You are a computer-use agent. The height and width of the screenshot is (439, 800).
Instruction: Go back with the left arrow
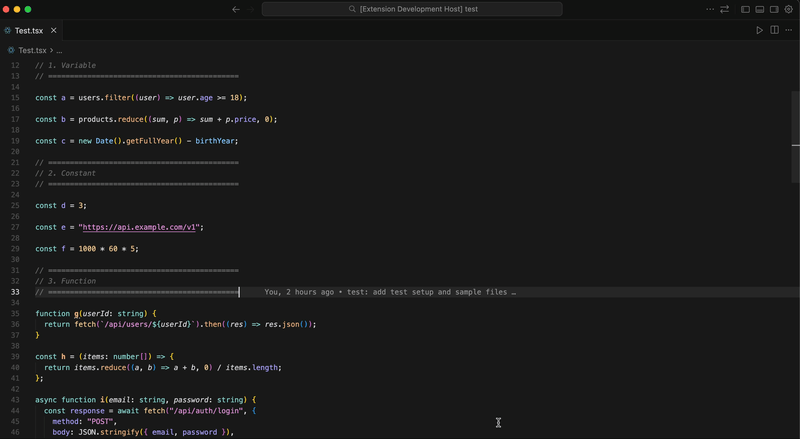pos(236,9)
